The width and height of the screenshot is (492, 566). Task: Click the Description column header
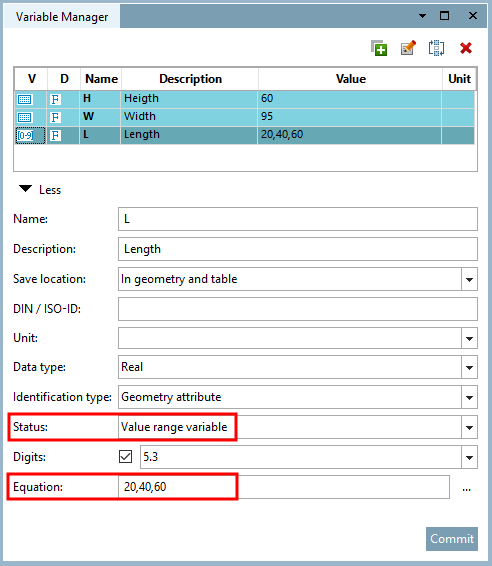[x=190, y=79]
